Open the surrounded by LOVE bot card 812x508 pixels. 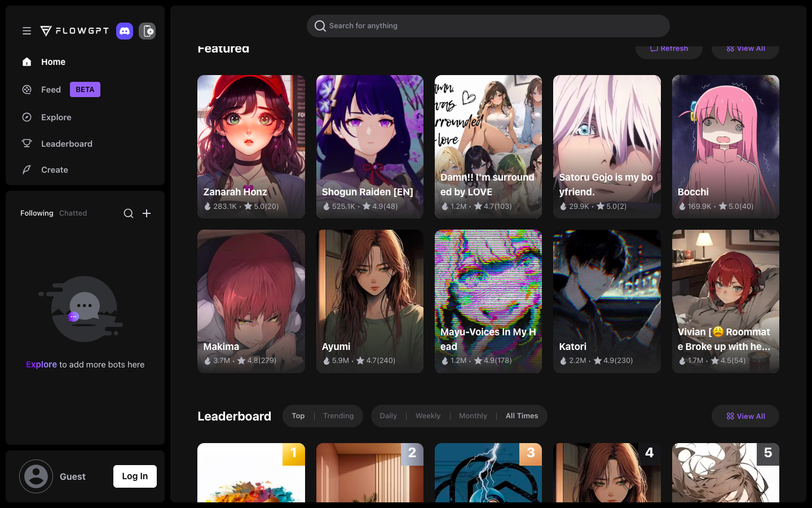coord(488,147)
